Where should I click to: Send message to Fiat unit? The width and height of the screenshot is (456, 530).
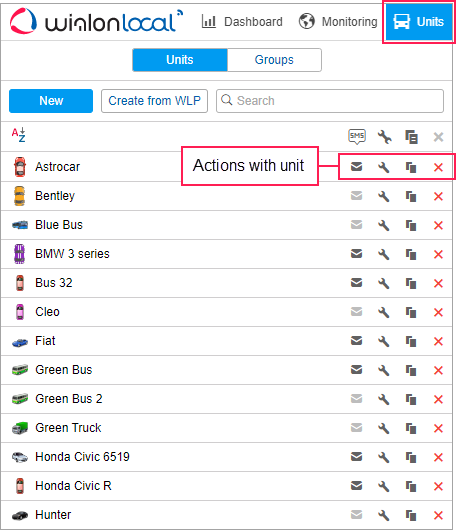[x=356, y=341]
